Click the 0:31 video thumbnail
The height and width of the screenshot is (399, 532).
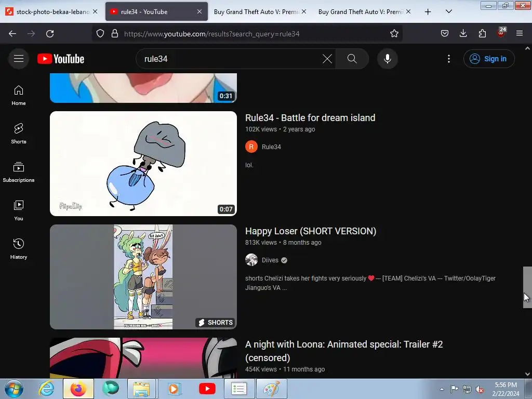tap(143, 88)
